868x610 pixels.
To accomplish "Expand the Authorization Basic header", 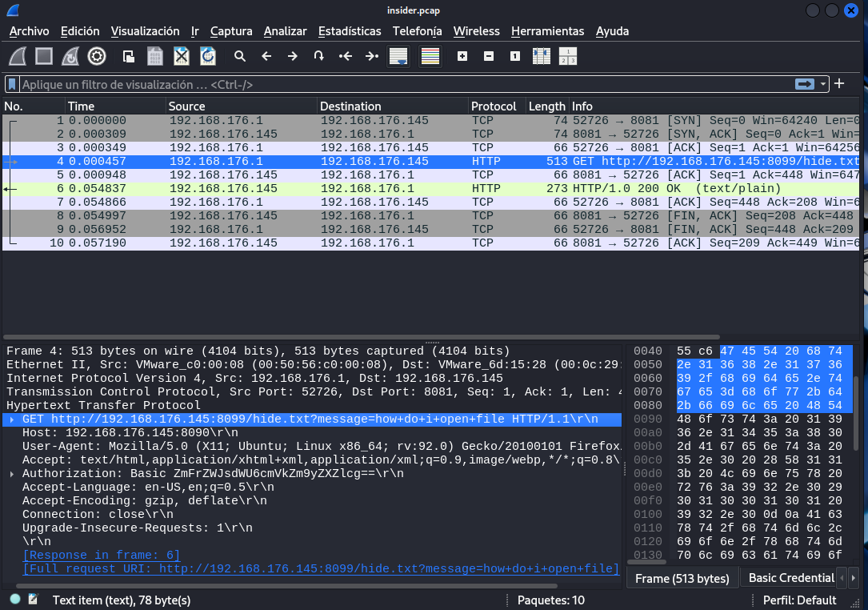I will point(12,474).
